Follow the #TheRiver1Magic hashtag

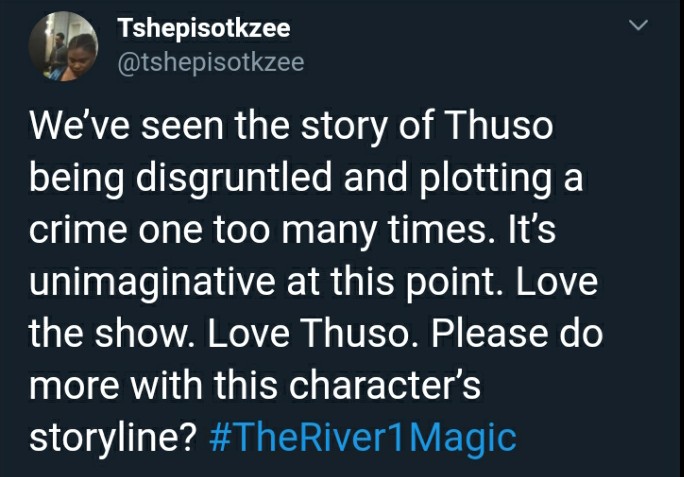363,437
